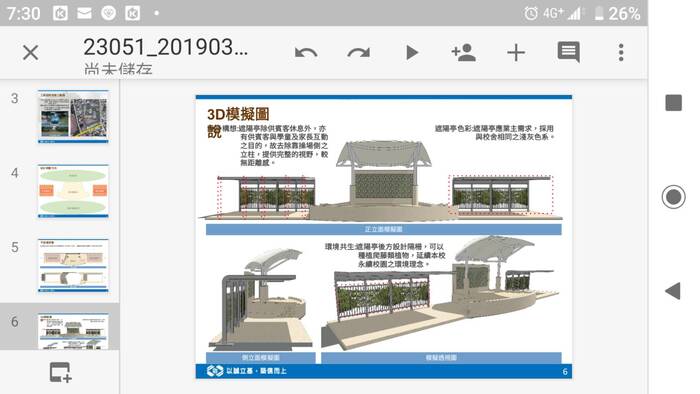Open the comments icon
This screenshot has height=394, width=700.
568,52
